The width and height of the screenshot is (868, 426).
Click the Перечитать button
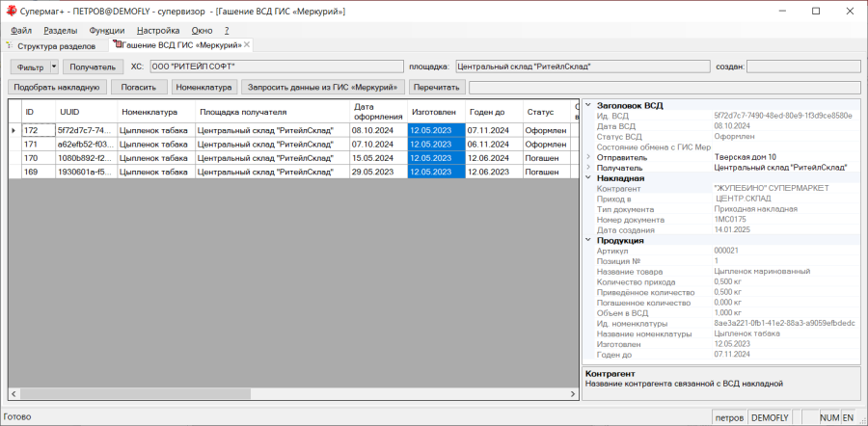[437, 88]
